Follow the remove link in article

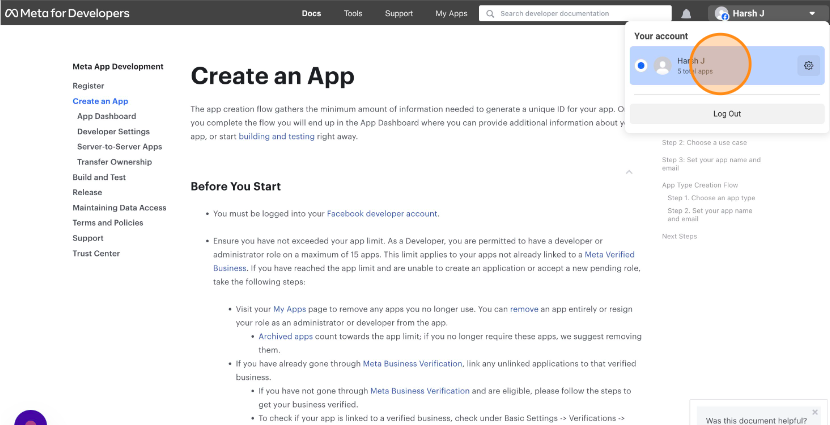coord(524,309)
